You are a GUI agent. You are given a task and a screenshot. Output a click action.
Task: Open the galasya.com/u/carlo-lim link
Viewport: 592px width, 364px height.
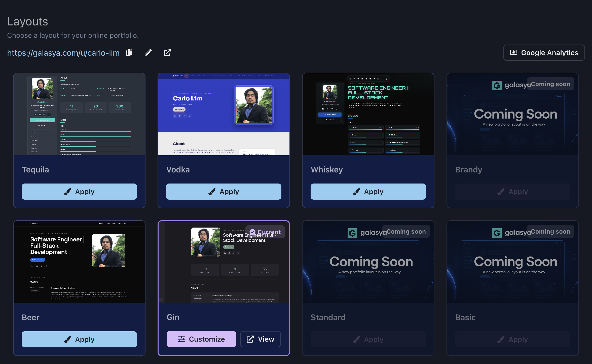[63, 53]
